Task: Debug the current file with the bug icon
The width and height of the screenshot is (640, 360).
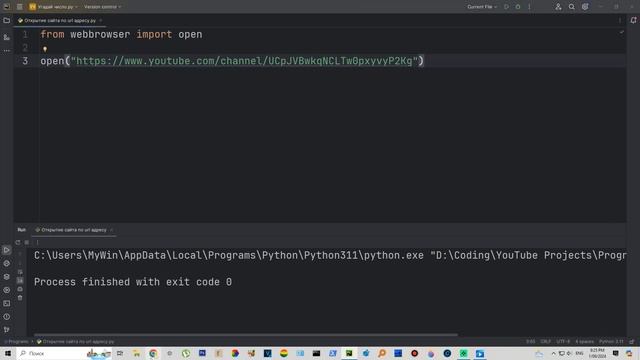Action: 518,7
